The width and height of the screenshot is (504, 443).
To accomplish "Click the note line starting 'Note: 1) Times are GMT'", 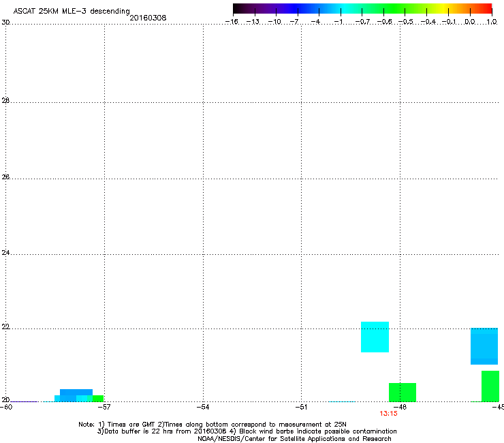I will click(x=212, y=425).
